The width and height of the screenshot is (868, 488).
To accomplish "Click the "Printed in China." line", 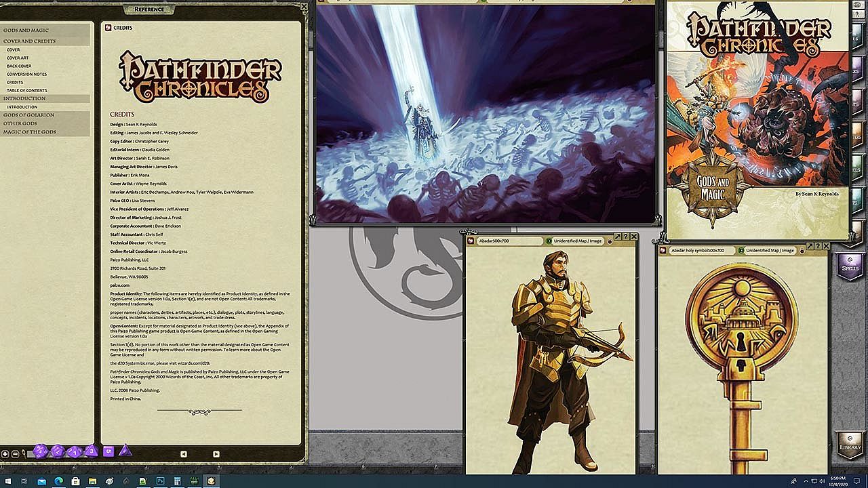I will [x=124, y=399].
